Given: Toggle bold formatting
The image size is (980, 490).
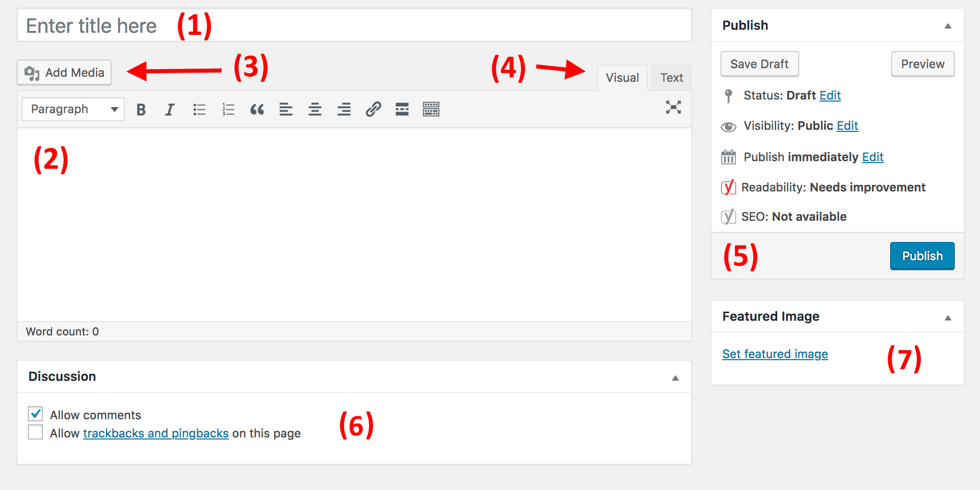Looking at the screenshot, I should 141,109.
